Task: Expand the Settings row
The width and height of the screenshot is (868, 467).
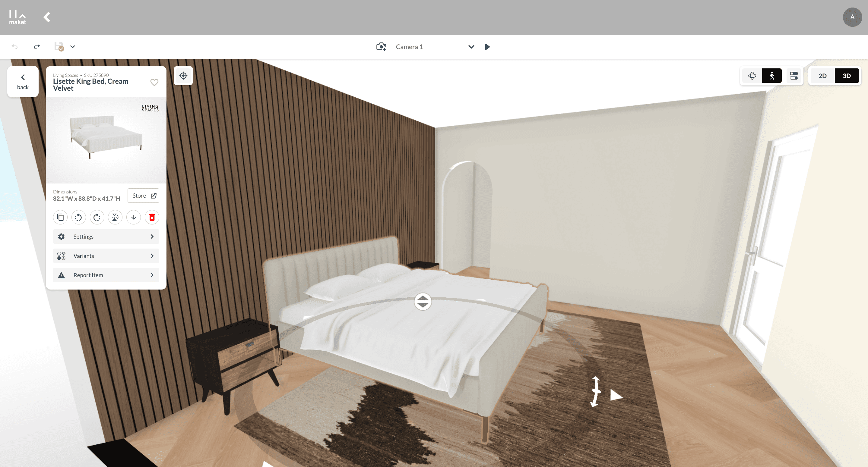Action: (106, 236)
